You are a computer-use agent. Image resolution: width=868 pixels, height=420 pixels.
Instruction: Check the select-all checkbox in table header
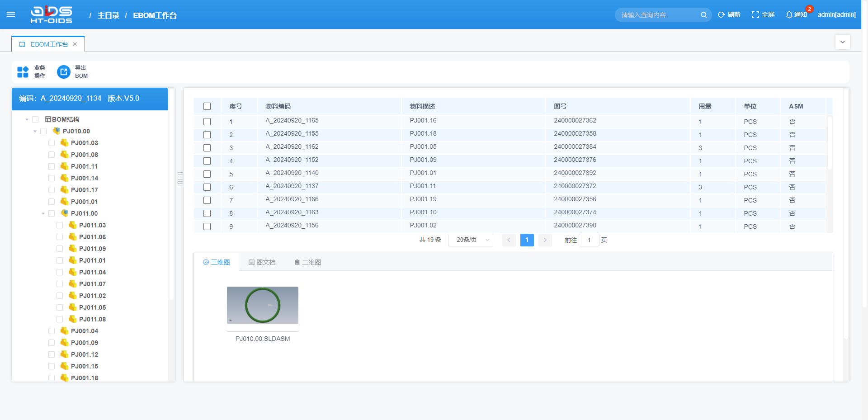point(207,106)
